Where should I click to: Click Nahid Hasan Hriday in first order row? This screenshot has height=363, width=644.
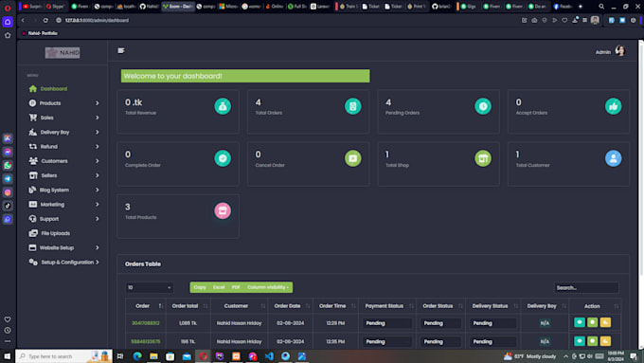tap(239, 323)
